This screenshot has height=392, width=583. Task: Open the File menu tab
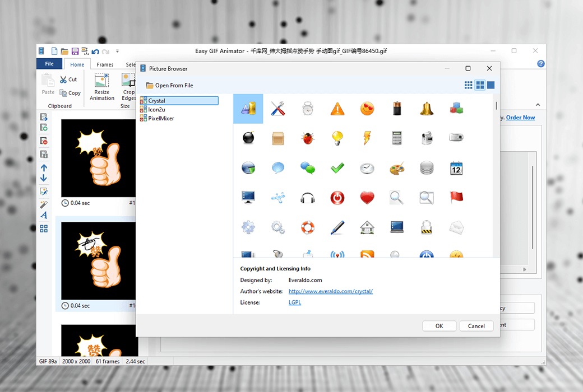pyautogui.click(x=49, y=63)
